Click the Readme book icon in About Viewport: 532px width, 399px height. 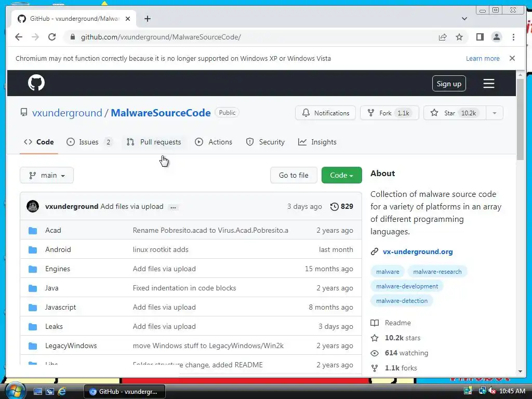point(375,323)
